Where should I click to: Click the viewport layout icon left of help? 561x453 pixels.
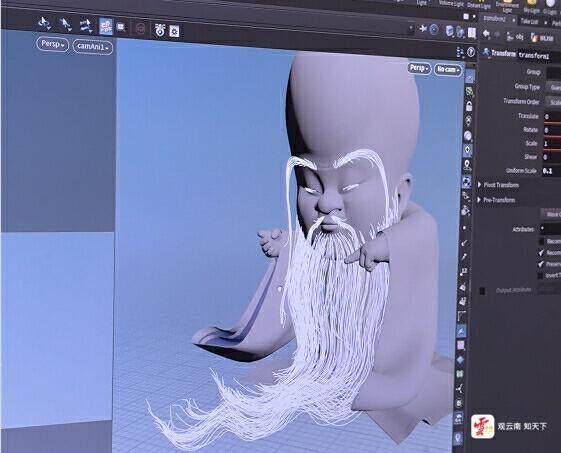(x=460, y=52)
